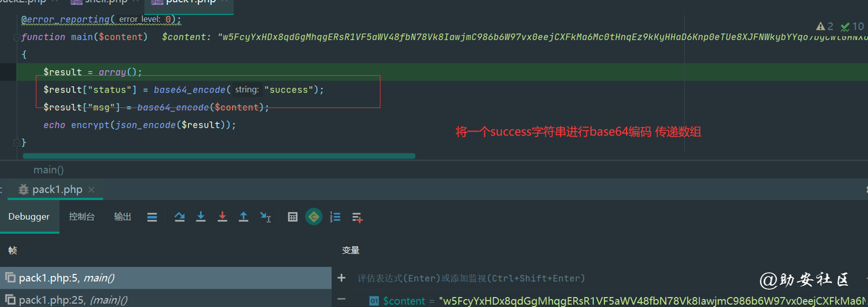This screenshot has width=868, height=307.
Task: Click the main() breadcrumb below the editor
Action: (x=49, y=170)
